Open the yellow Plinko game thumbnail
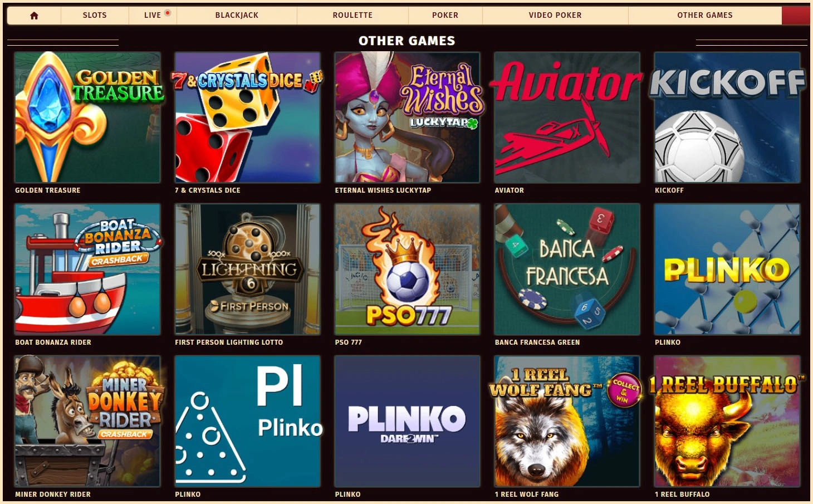The width and height of the screenshot is (813, 504). [x=727, y=269]
